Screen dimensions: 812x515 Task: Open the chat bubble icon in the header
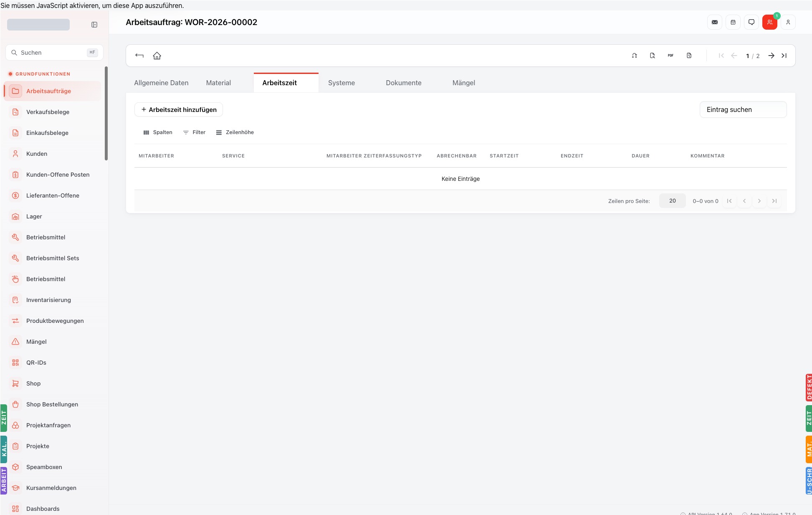(751, 22)
